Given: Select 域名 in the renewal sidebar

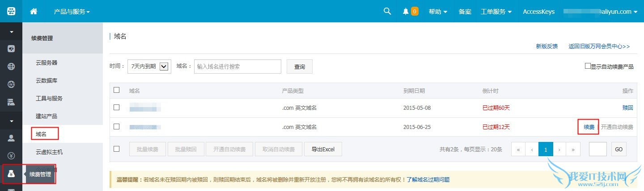Looking at the screenshot, I should tap(42, 133).
